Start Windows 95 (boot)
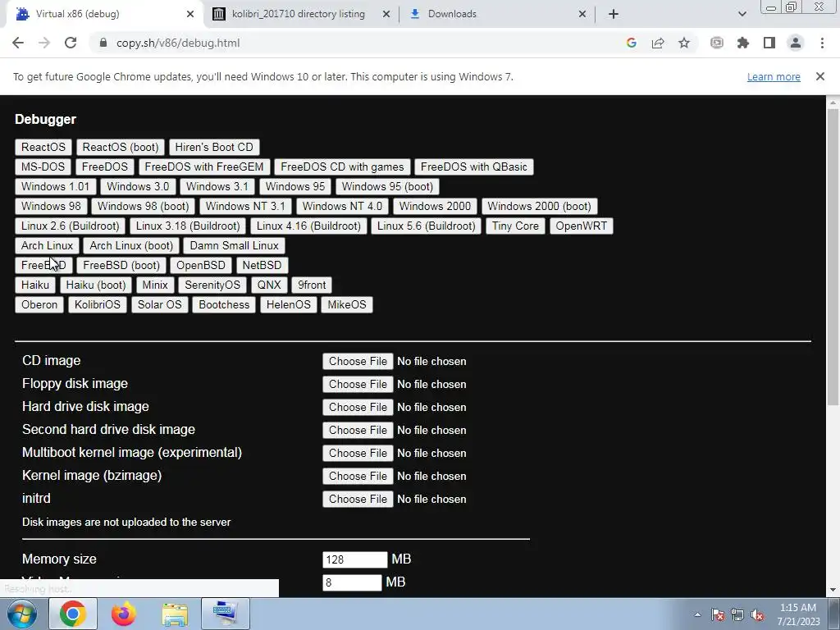Viewport: 840px width, 630px height. pos(387,186)
